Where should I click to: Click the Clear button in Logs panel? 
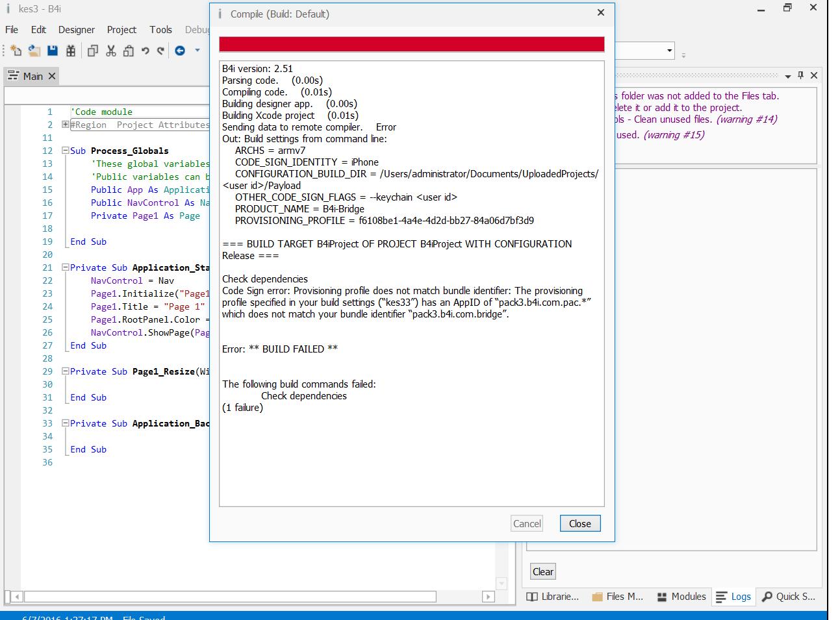543,572
